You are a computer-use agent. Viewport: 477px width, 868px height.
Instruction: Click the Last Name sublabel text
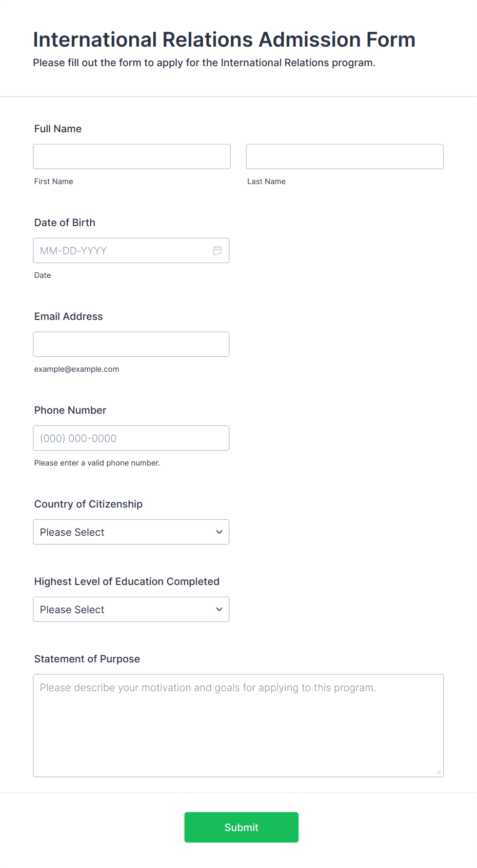[267, 181]
